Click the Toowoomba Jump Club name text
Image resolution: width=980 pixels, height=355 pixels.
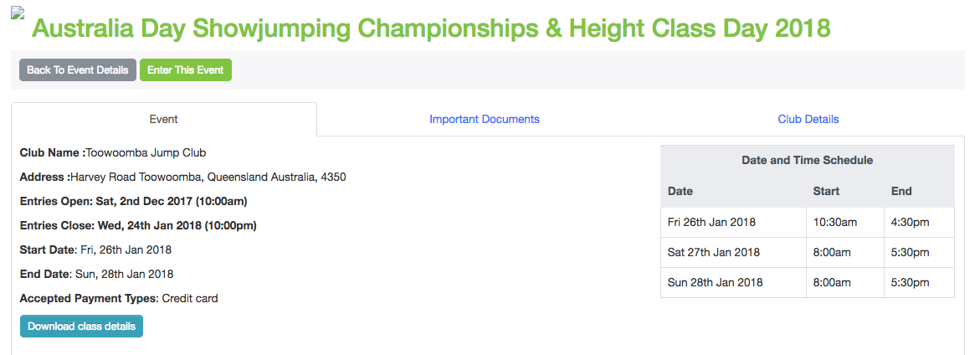pyautogui.click(x=146, y=153)
